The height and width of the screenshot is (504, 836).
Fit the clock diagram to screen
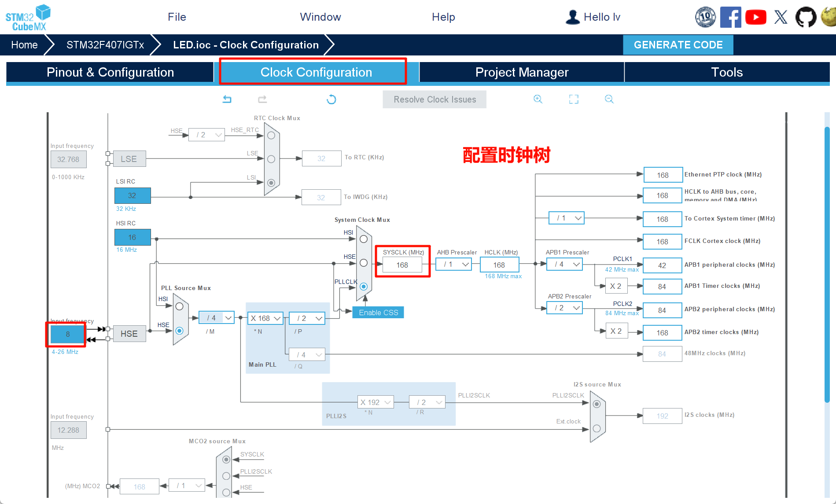click(574, 99)
